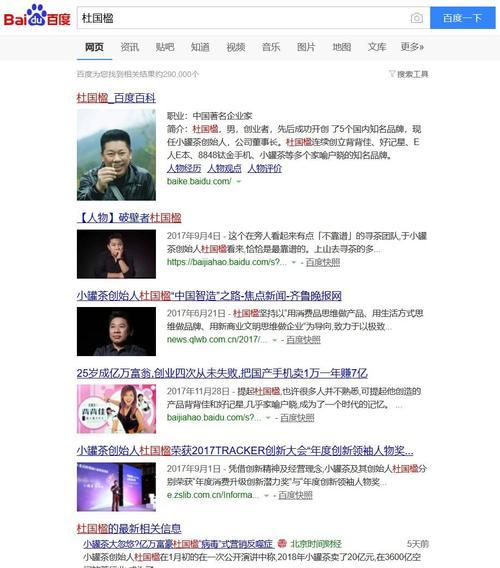Open the 图片 tab
500x568 pixels.
click(306, 47)
